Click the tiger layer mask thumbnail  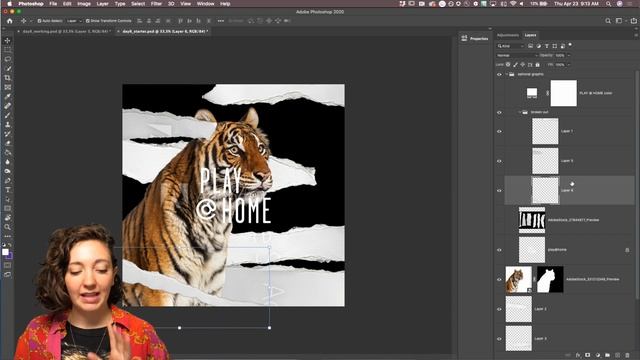point(550,280)
